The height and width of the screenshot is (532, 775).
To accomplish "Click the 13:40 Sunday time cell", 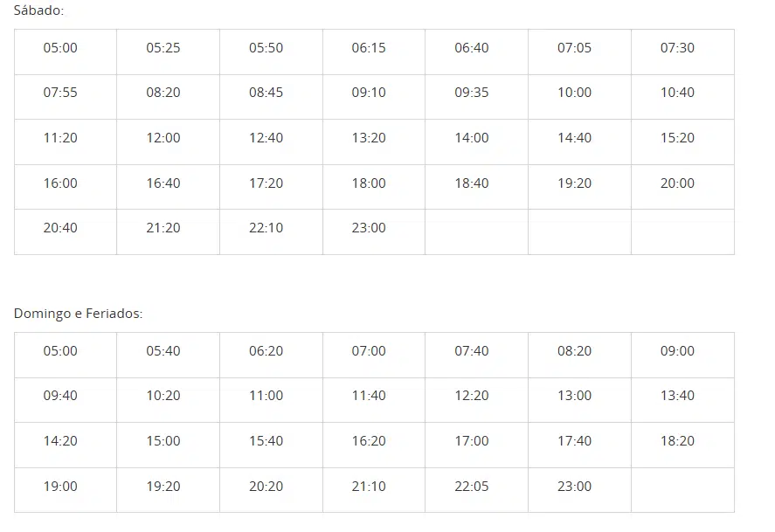I will [x=677, y=396].
